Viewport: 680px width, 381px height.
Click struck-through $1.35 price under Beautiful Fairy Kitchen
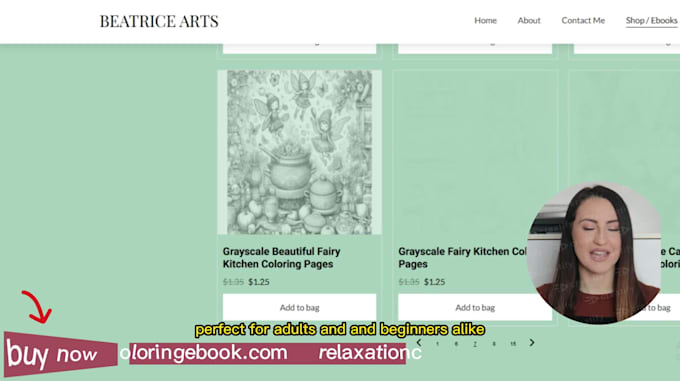[233, 282]
